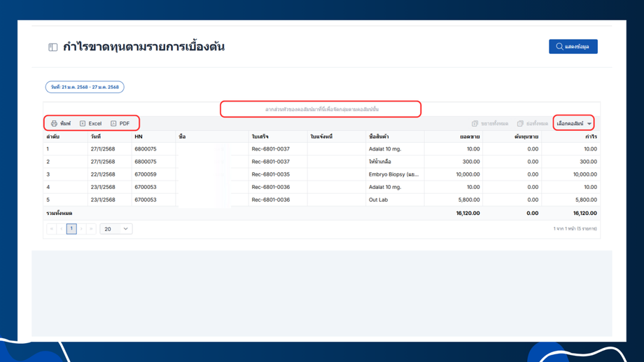The width and height of the screenshot is (644, 362).
Task: Click the expand all ขยายทั้งหมด button
Action: click(x=489, y=123)
